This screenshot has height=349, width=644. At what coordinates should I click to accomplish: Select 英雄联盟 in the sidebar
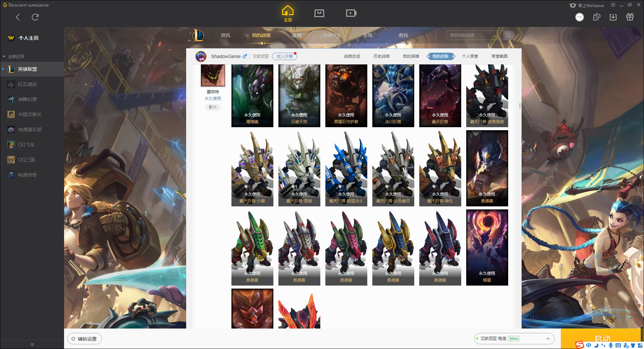32,69
